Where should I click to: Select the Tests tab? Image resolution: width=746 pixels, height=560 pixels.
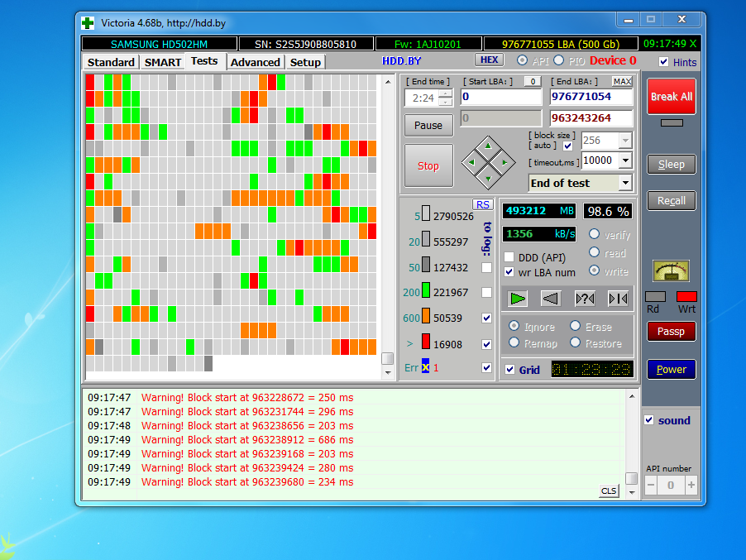[x=204, y=61]
